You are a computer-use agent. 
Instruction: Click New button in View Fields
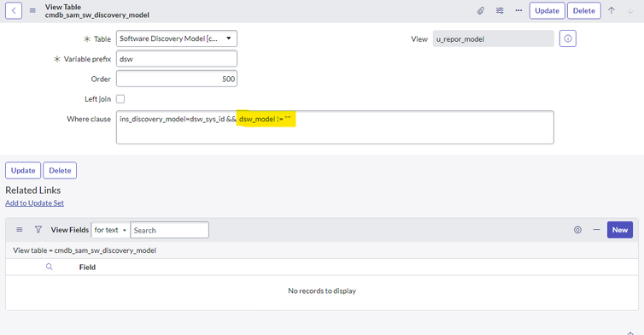pos(620,230)
